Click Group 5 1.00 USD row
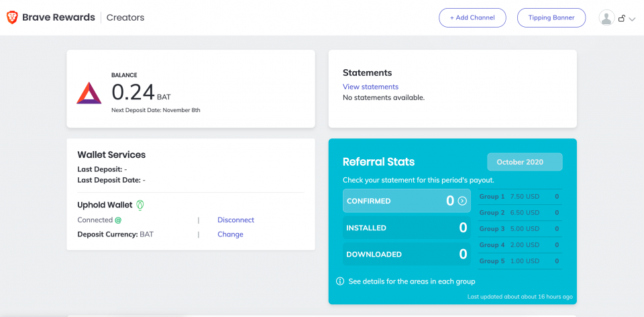This screenshot has width=644, height=317. (x=521, y=261)
